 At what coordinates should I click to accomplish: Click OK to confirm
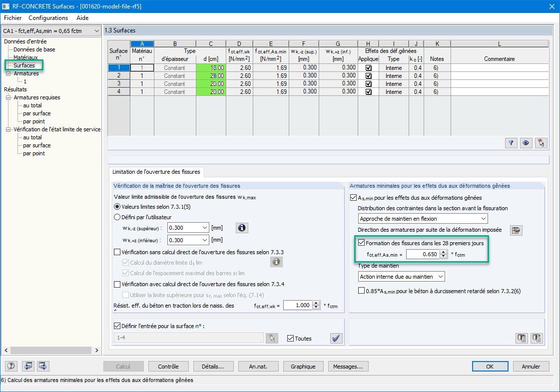point(490,367)
